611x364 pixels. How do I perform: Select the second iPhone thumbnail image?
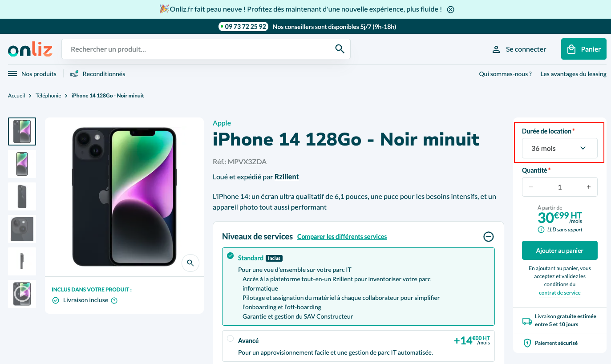(22, 164)
